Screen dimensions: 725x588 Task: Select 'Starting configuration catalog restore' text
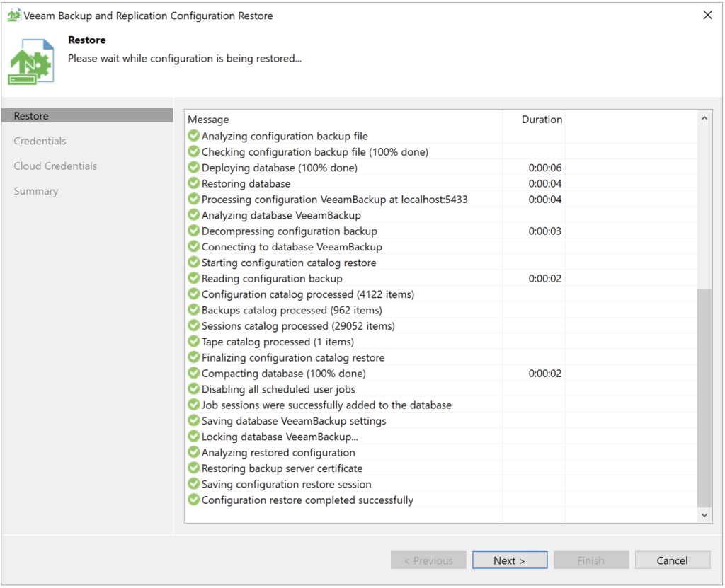pyautogui.click(x=289, y=263)
